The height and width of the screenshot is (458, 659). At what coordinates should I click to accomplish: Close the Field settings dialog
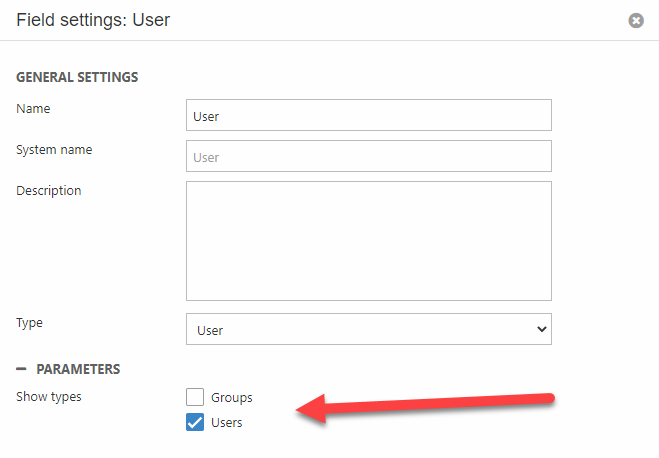[636, 20]
